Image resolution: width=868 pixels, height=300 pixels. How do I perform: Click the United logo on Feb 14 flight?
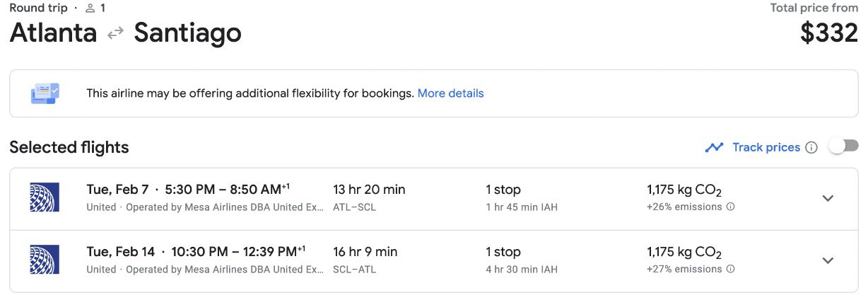pos(45,260)
